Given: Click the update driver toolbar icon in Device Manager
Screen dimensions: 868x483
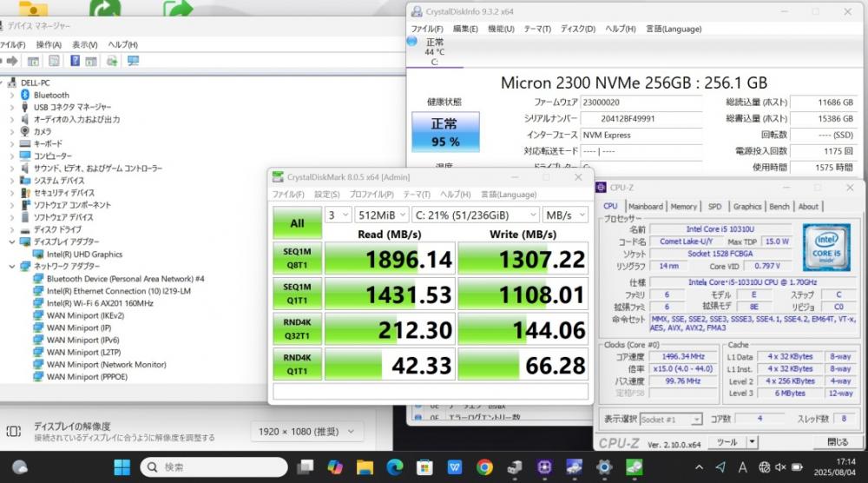Looking at the screenshot, I should pos(112,61).
